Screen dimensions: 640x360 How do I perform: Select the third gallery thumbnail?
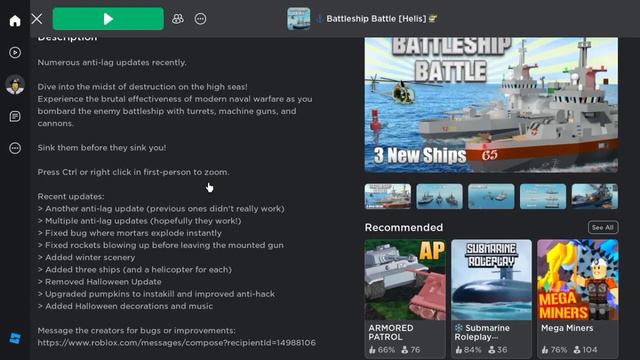pos(491,196)
